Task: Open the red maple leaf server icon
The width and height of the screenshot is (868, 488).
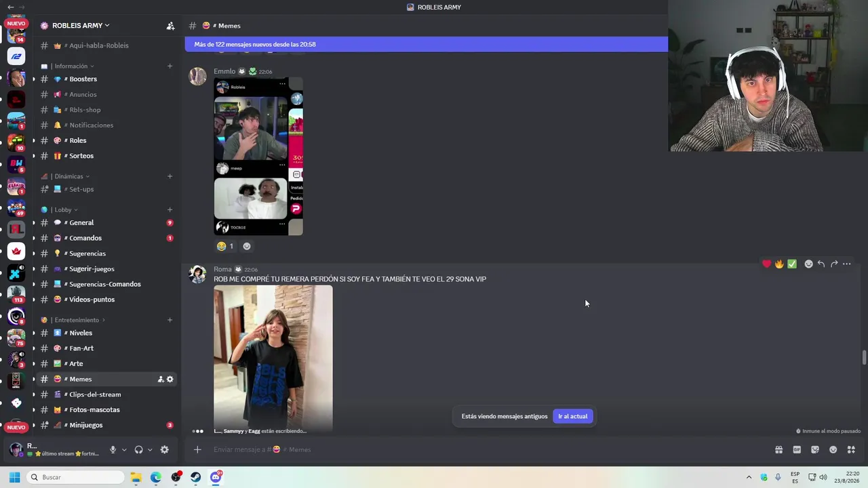Action: coord(16,251)
